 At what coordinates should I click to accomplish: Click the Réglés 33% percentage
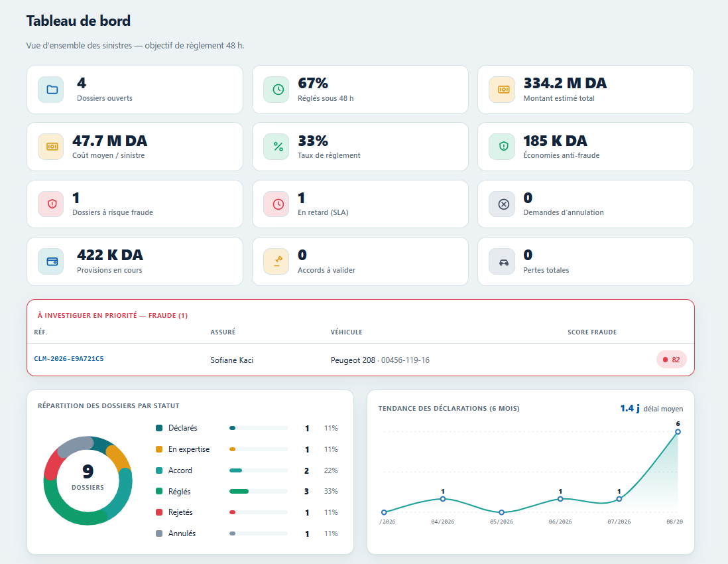(331, 491)
